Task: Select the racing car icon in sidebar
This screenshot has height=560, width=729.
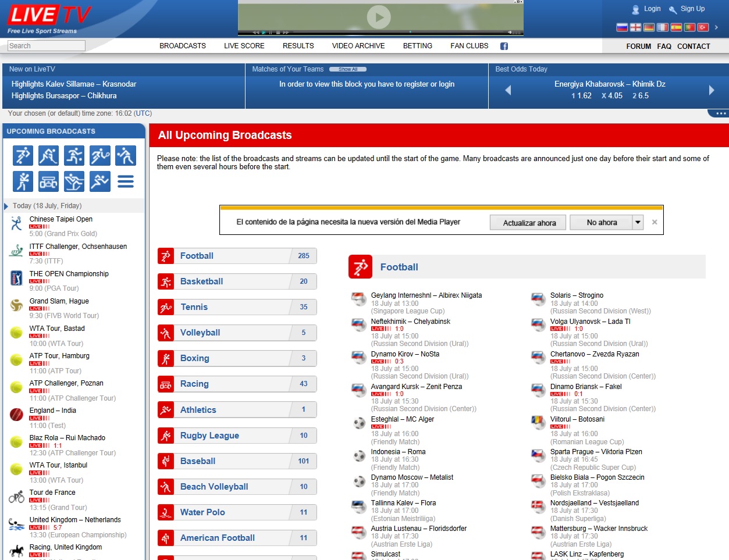Action: [48, 181]
